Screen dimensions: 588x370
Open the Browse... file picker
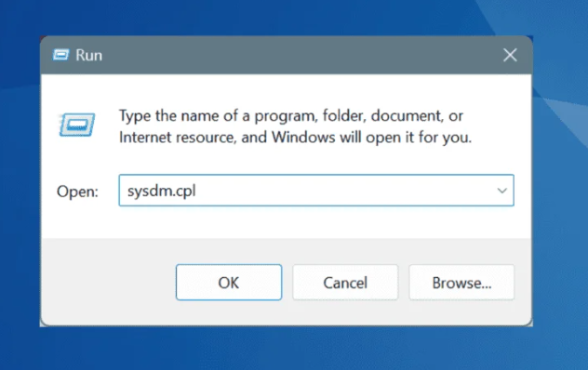tap(461, 283)
